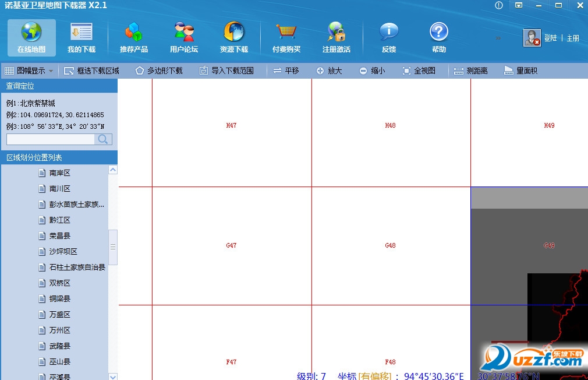Open 我的下载 downloads section
The height and width of the screenshot is (380, 588).
pos(82,37)
